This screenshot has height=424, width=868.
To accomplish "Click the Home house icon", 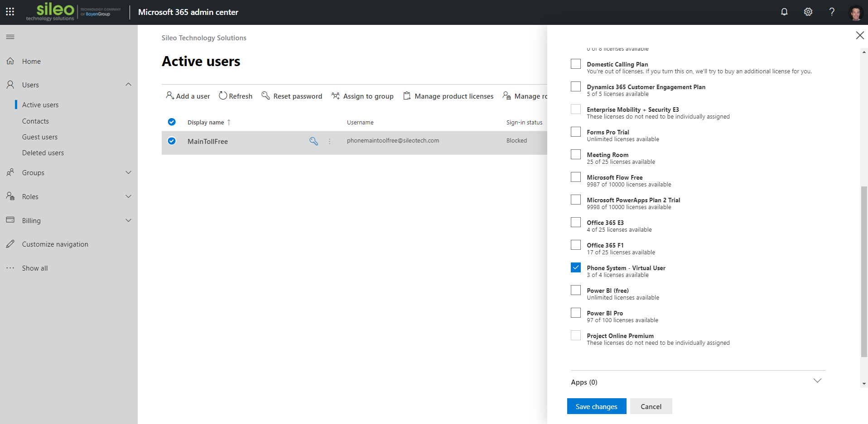I will coord(10,61).
